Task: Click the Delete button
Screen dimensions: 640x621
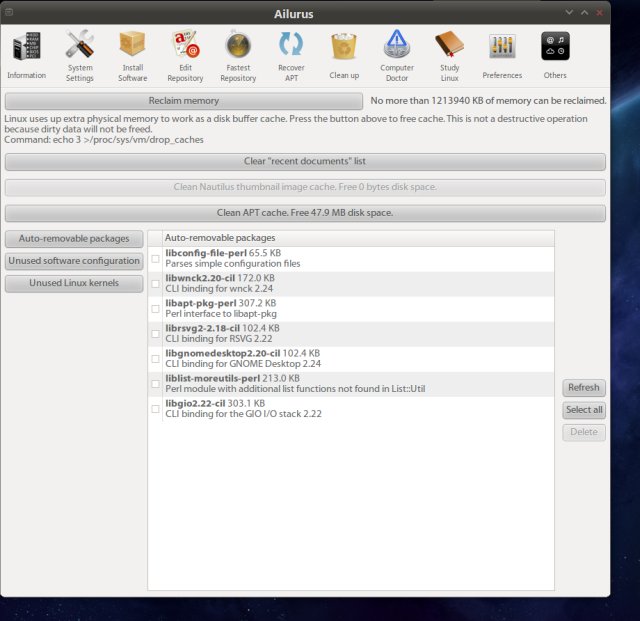Action: [584, 432]
